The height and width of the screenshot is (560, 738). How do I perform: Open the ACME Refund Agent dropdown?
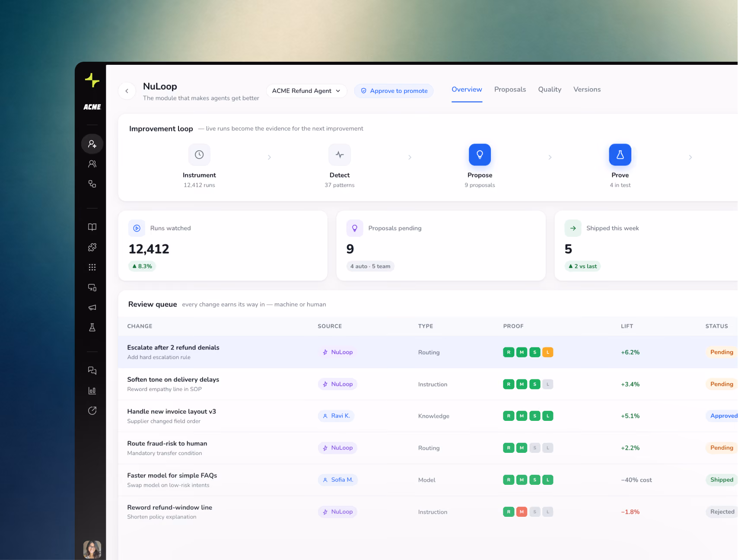[x=306, y=91]
